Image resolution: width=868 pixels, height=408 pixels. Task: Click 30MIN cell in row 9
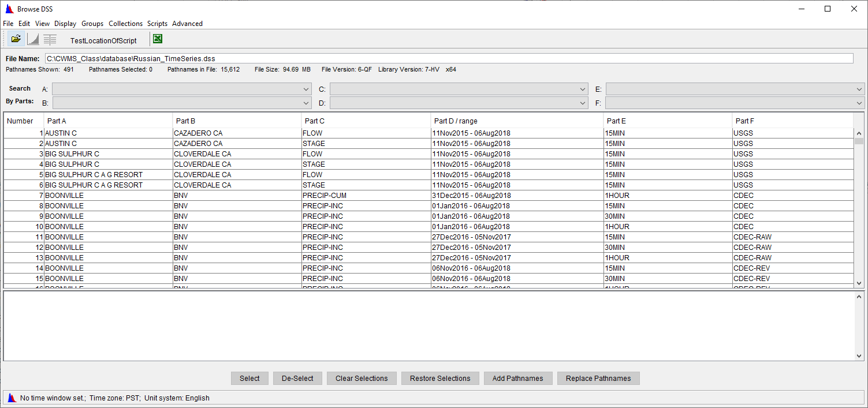coord(668,216)
